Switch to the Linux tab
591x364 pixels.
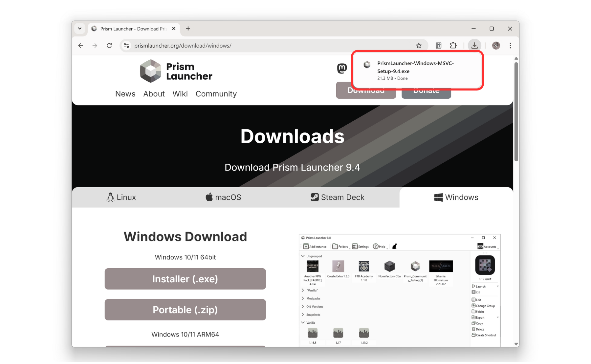[x=121, y=197]
